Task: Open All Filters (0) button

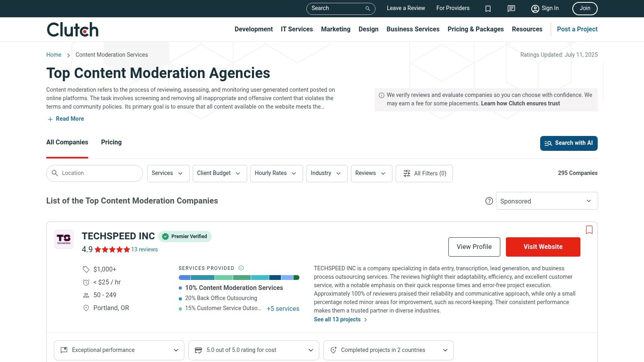Action: pyautogui.click(x=424, y=173)
